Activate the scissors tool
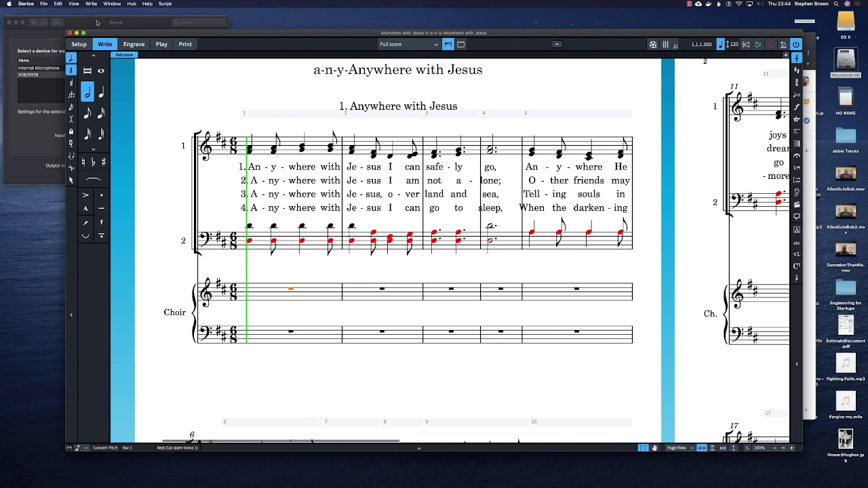This screenshot has height=488, width=868. [x=71, y=167]
